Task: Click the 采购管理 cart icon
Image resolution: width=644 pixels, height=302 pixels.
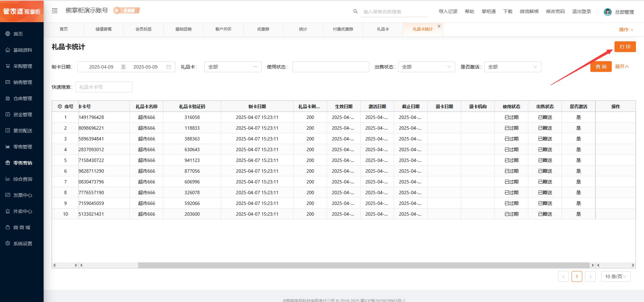Action: point(8,66)
